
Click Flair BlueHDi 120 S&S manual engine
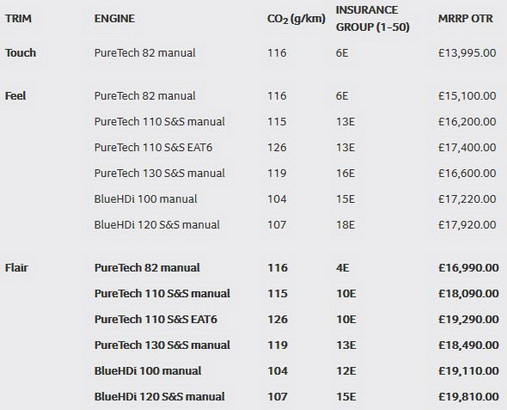pos(159,397)
